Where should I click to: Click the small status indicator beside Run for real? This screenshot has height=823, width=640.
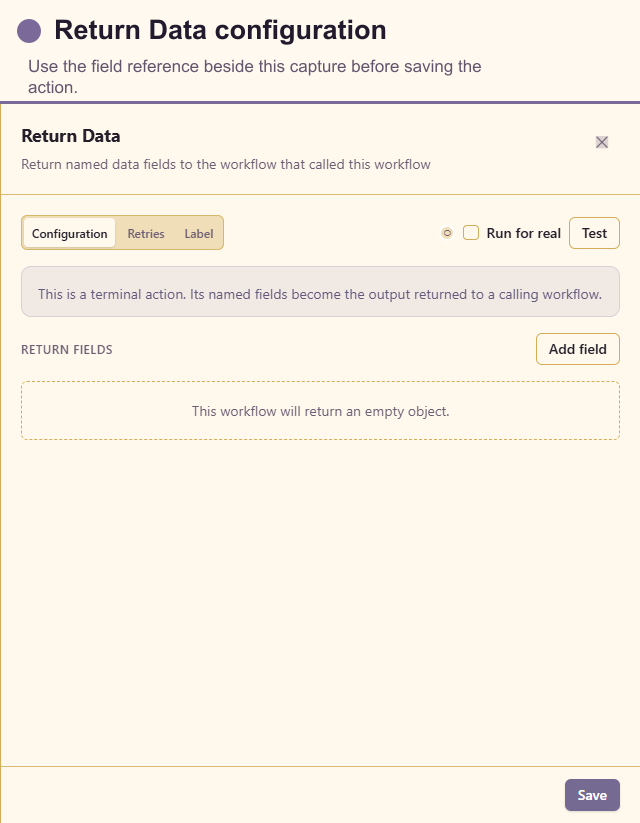(x=447, y=233)
